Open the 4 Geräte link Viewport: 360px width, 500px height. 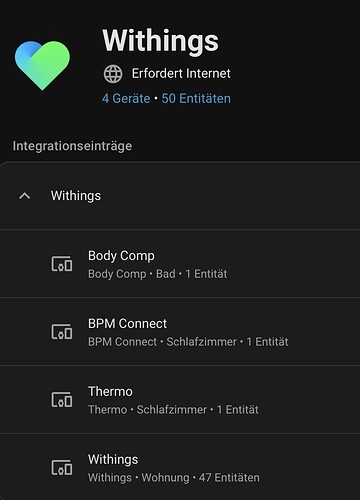point(126,99)
